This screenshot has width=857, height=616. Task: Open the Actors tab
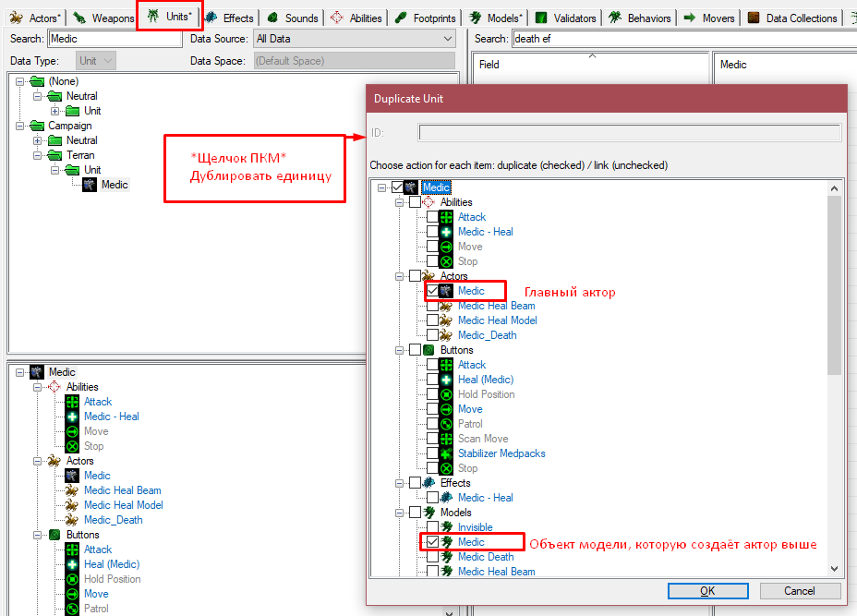pyautogui.click(x=35, y=18)
